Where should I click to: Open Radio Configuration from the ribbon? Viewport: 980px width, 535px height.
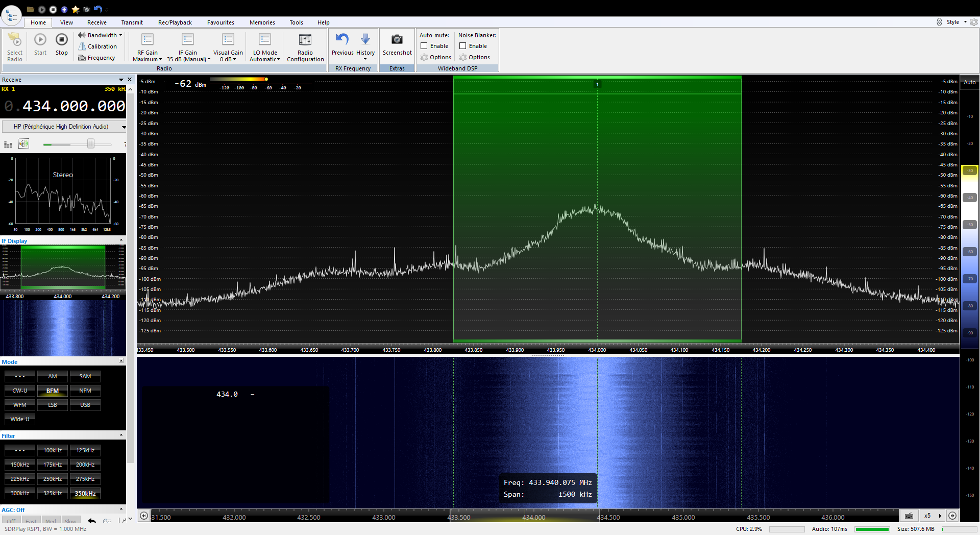pos(305,47)
